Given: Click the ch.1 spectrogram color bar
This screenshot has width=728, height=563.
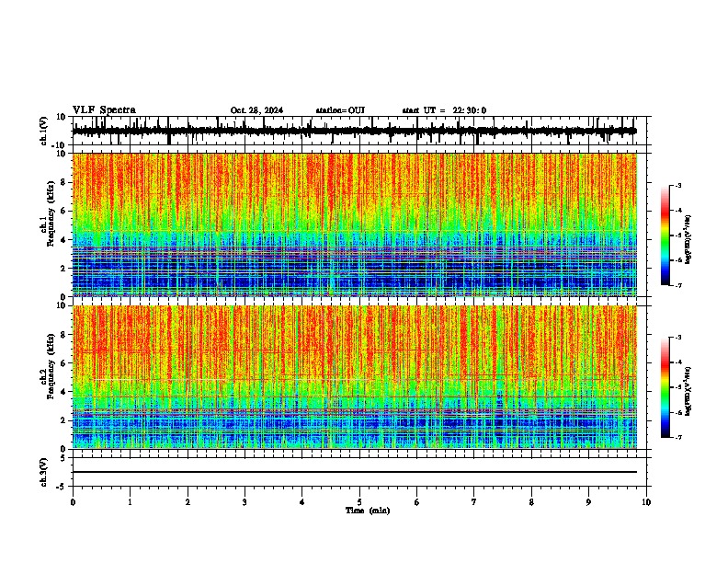Looking at the screenshot, I should coord(665,236).
